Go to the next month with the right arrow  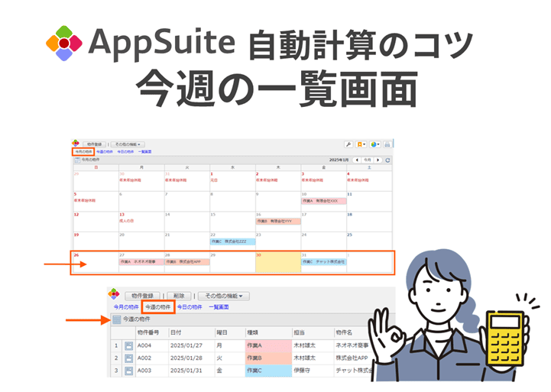[x=378, y=160]
